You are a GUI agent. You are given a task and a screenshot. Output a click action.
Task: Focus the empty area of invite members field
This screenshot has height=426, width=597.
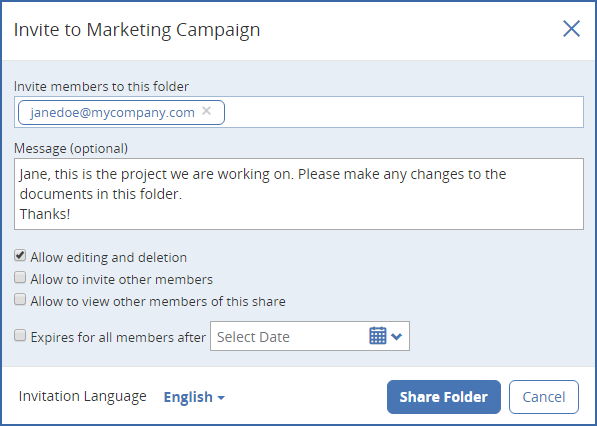click(x=404, y=112)
